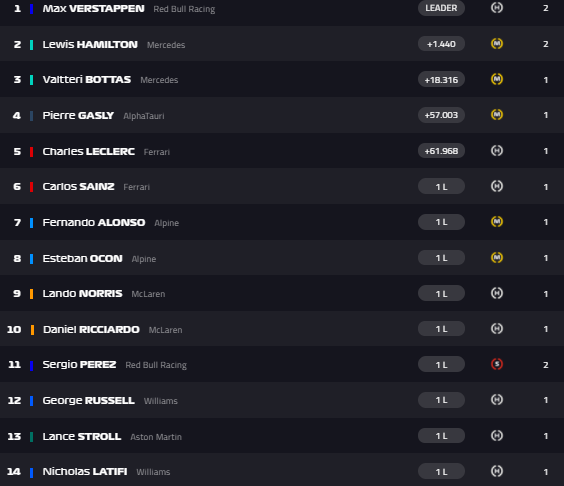564x486 pixels.
Task: Click Latifi's hard tyre icon
Action: pyautogui.click(x=497, y=471)
